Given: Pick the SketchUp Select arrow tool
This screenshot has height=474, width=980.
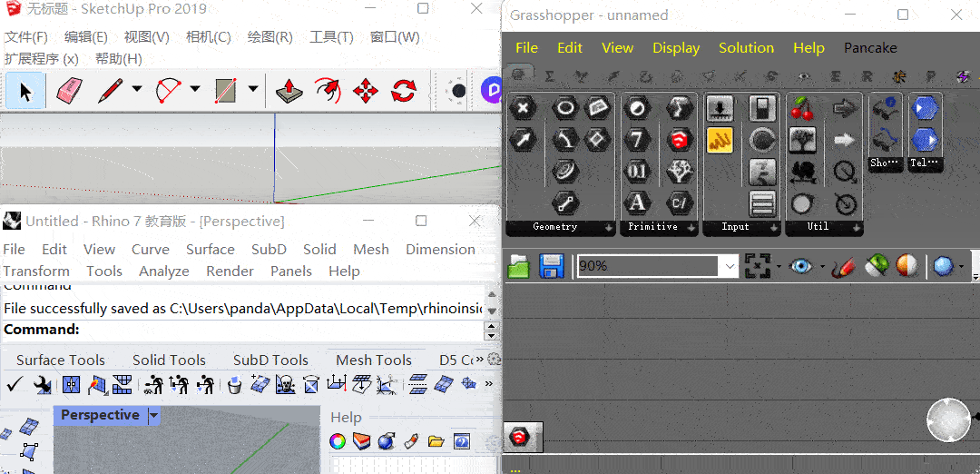Looking at the screenshot, I should point(25,91).
